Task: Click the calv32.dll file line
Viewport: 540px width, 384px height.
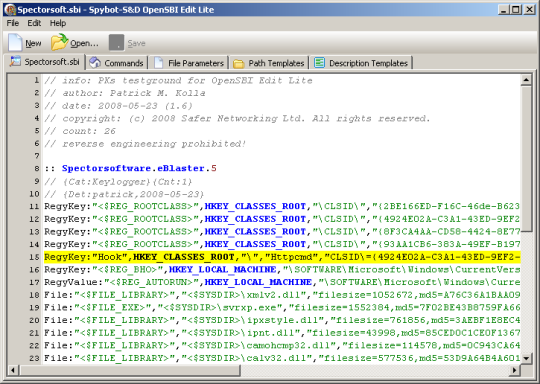Action: pyautogui.click(x=282, y=358)
